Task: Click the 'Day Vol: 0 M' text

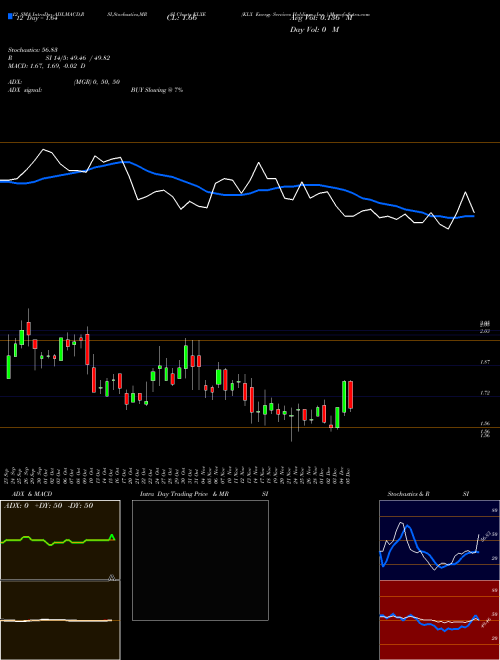Action: click(x=314, y=29)
